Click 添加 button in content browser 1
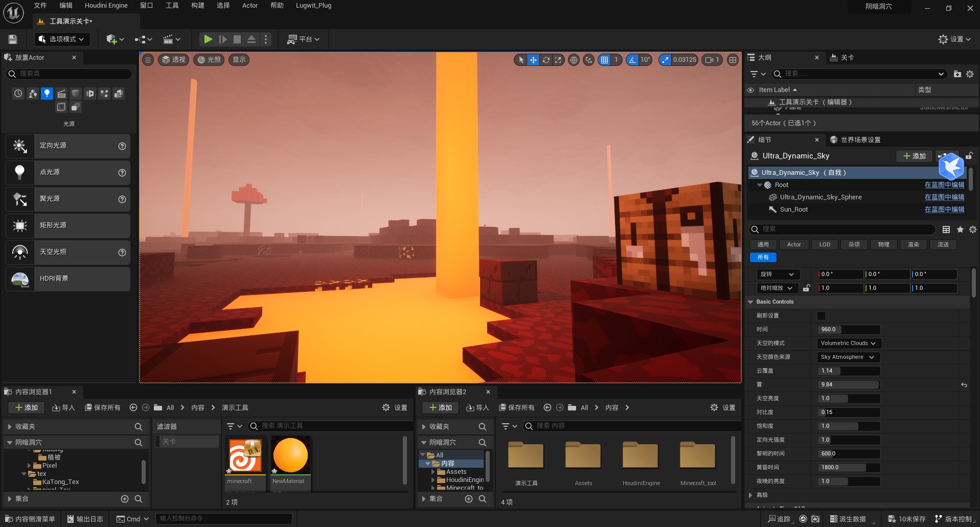The width and height of the screenshot is (980, 527). coord(27,408)
